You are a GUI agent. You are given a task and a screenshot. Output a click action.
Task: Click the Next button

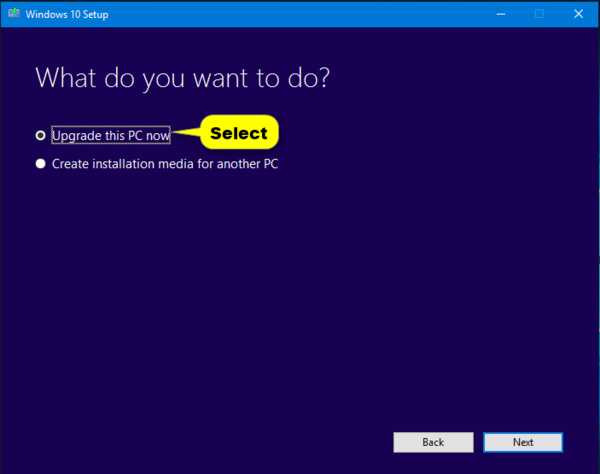[522, 441]
